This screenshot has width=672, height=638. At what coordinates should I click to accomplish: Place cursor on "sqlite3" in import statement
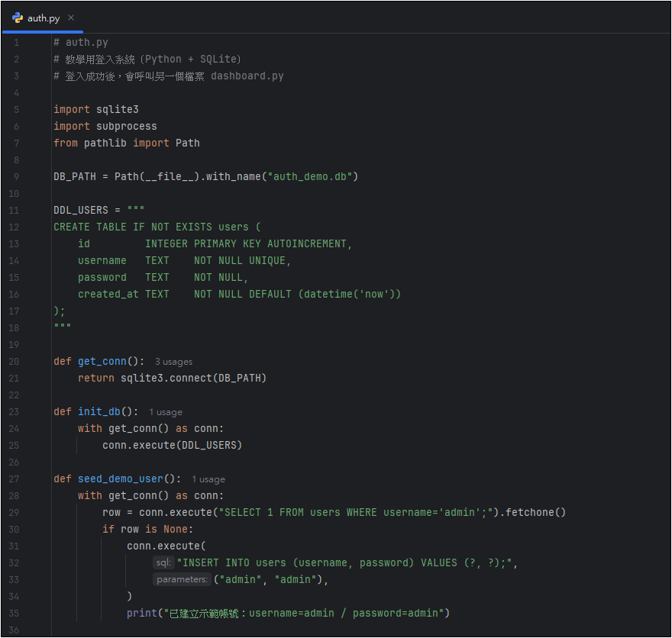click(x=117, y=110)
